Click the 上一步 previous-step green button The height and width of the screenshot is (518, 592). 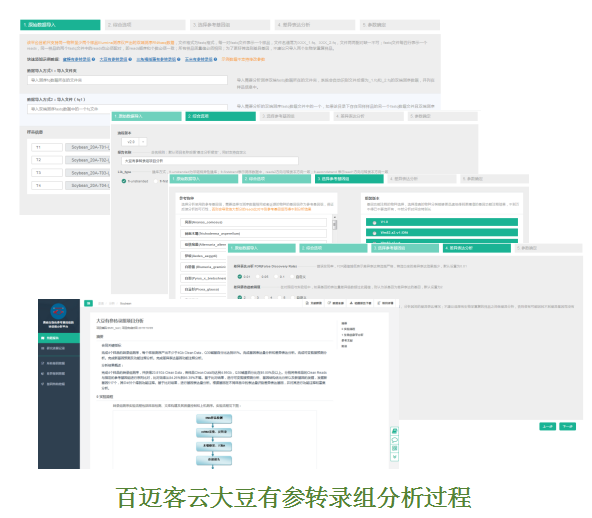coord(547,426)
